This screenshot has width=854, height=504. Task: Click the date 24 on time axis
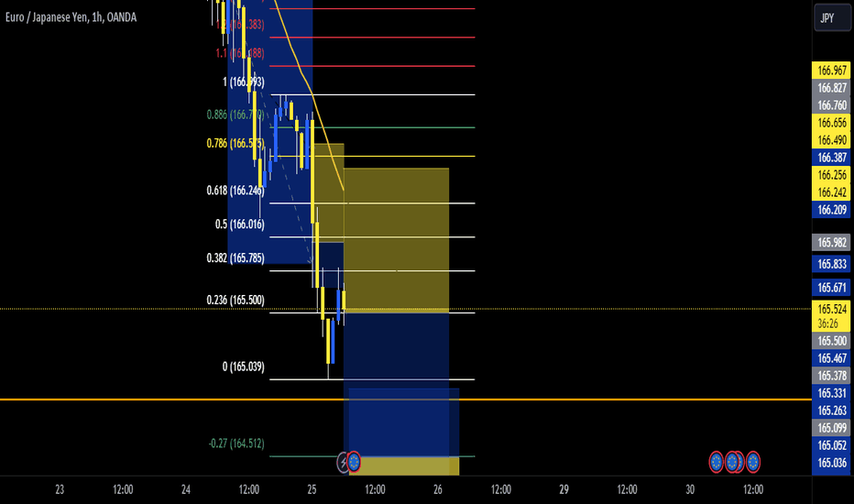(186, 490)
